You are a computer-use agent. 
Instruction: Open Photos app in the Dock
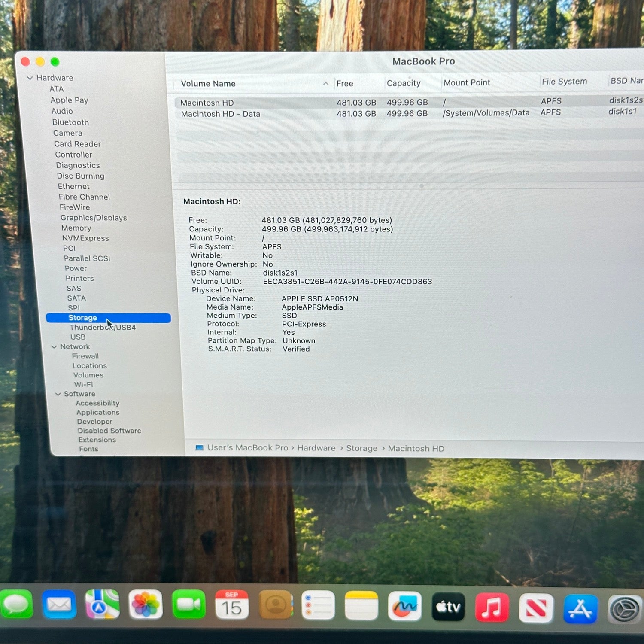[x=146, y=605]
